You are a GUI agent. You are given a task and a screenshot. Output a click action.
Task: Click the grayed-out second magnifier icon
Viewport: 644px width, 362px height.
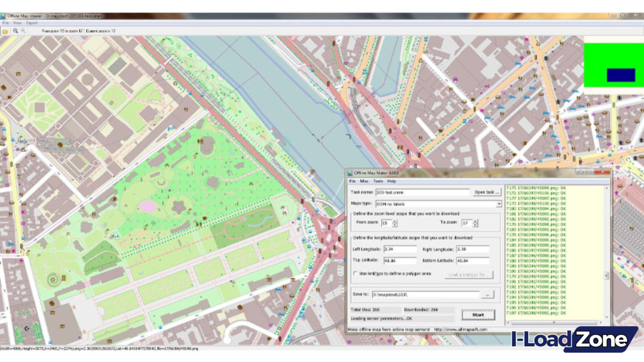(23, 29)
